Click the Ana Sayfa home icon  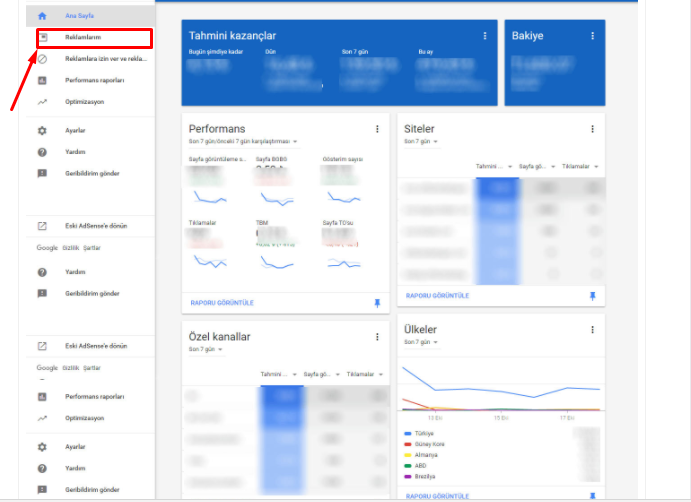point(42,16)
